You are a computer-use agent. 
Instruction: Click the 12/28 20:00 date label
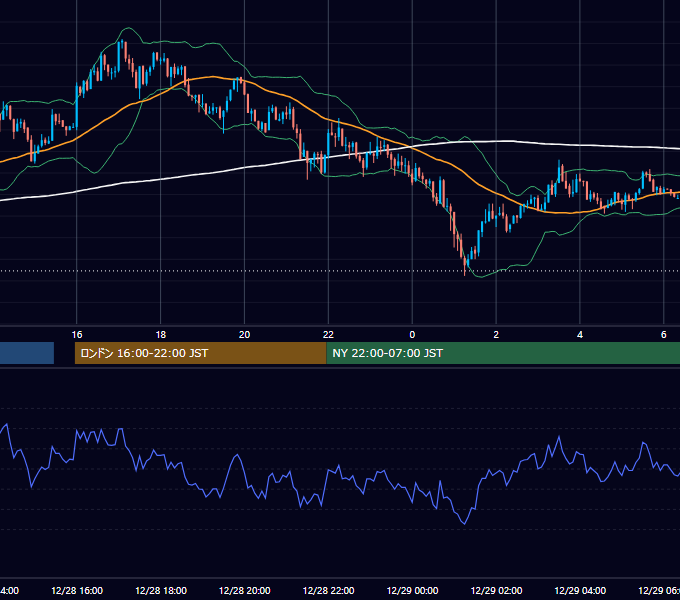tap(245, 590)
